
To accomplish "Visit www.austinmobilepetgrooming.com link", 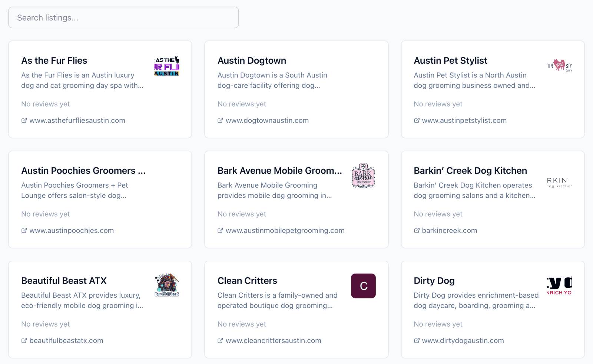I will point(285,230).
